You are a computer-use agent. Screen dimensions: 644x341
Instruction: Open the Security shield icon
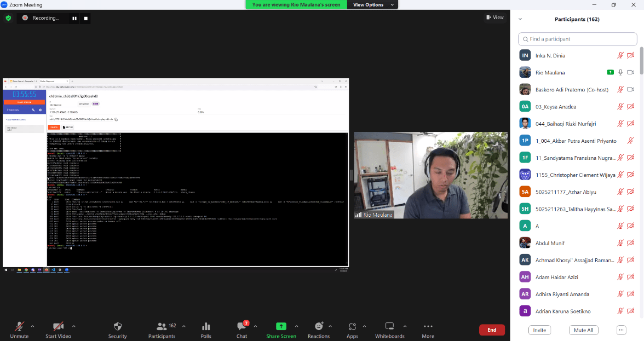(117, 326)
